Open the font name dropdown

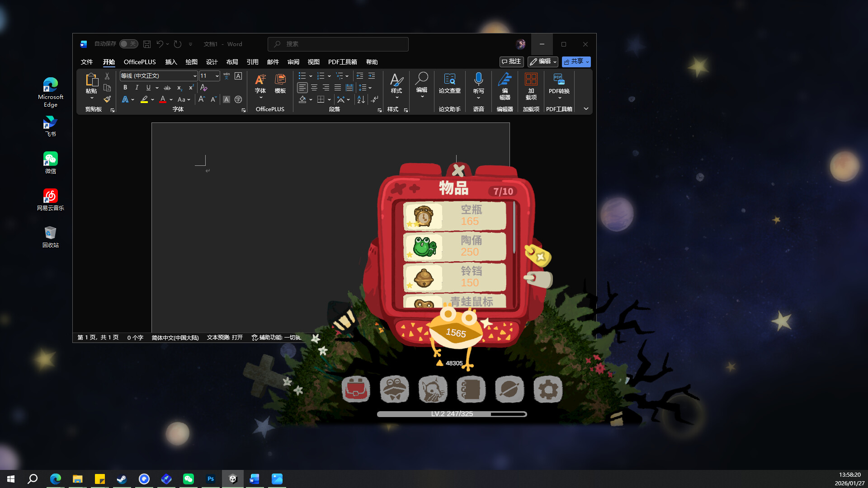[194, 76]
